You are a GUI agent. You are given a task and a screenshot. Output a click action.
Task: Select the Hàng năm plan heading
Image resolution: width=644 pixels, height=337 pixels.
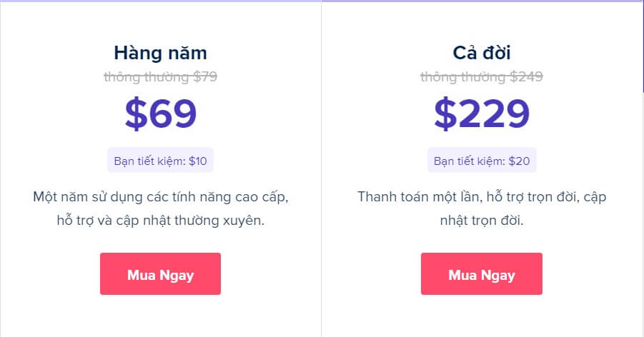pyautogui.click(x=160, y=53)
